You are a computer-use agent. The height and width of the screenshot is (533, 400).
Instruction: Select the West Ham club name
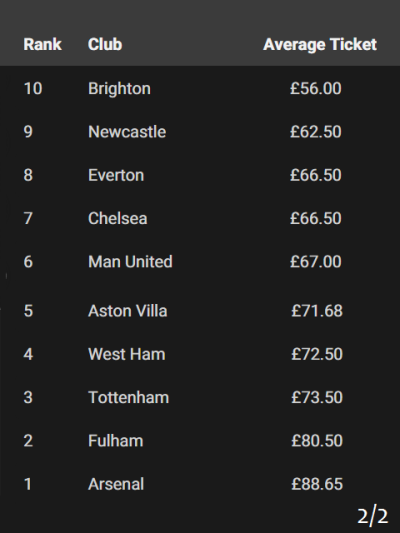pos(127,354)
